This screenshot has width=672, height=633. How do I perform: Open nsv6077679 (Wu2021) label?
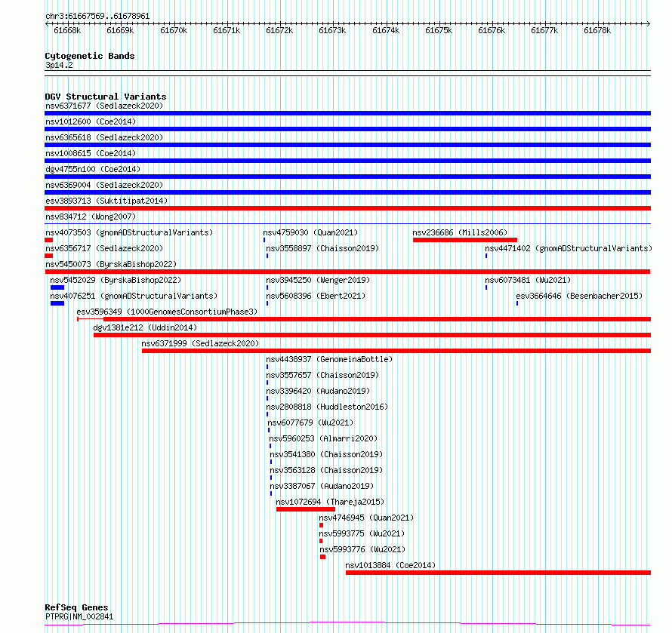(x=311, y=423)
